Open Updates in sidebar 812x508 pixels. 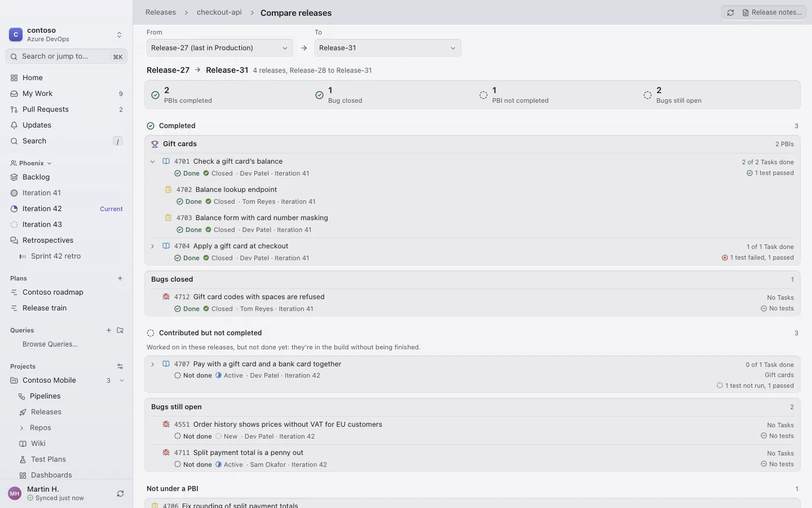[x=67, y=125]
